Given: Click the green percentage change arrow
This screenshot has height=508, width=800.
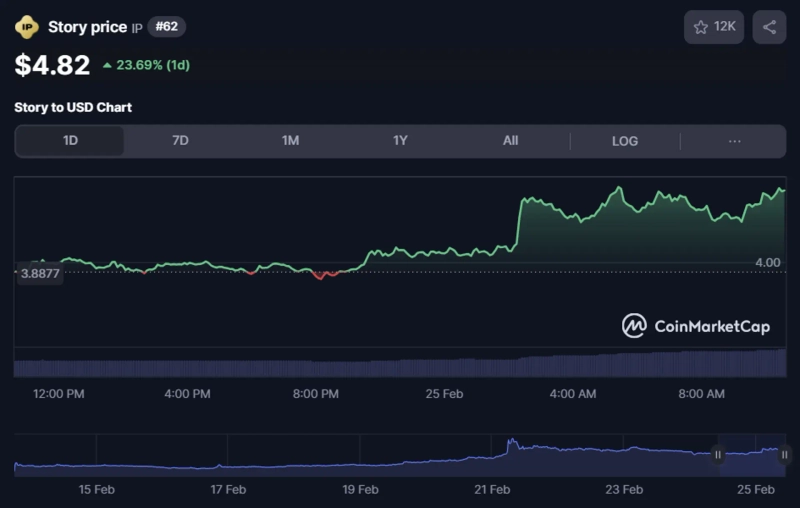Looking at the screenshot, I should tap(108, 66).
